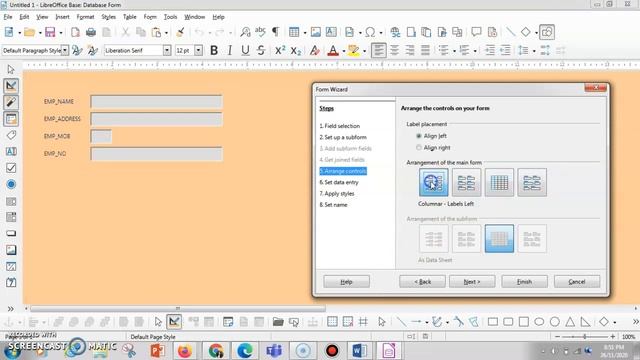Open the Table menu
This screenshot has width=640, height=360.
[x=129, y=17]
